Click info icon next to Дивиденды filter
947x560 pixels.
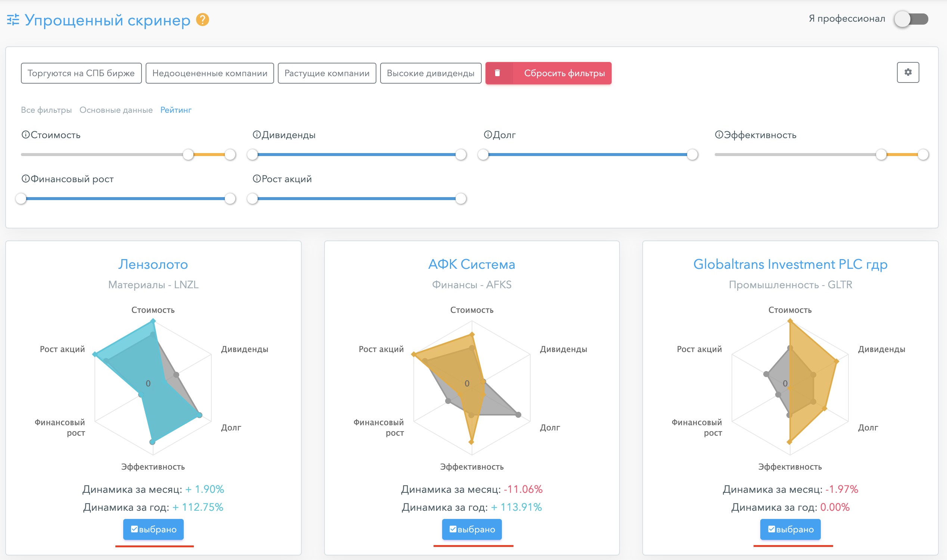(257, 135)
